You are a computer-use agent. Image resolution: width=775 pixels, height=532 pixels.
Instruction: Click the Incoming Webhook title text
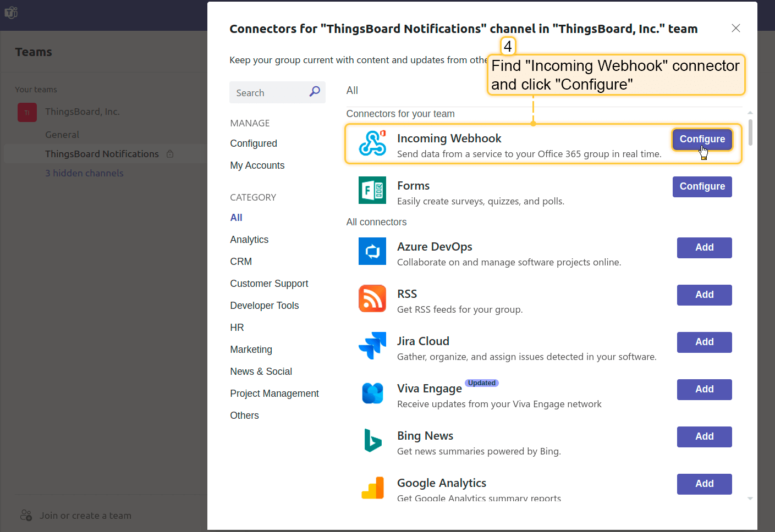449,138
